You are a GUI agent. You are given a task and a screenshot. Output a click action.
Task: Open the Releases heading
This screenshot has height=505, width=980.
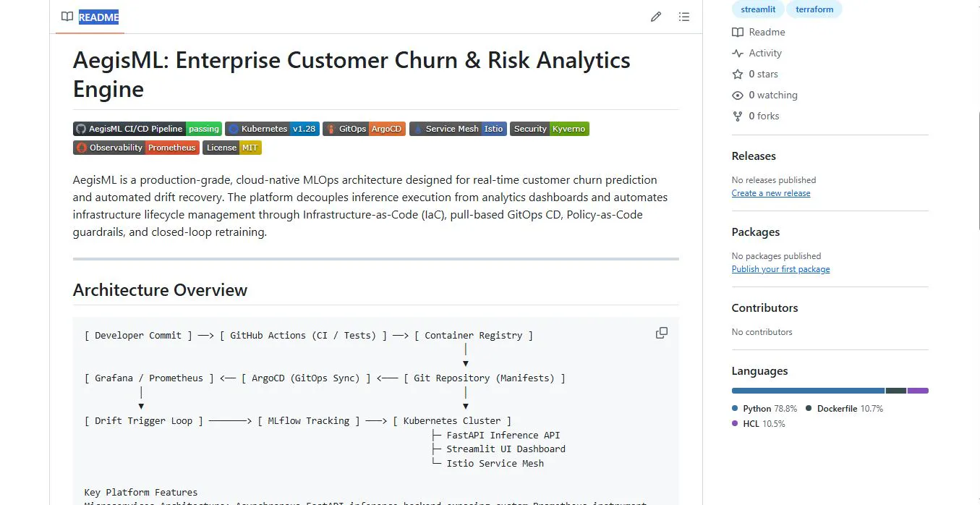tap(754, 156)
